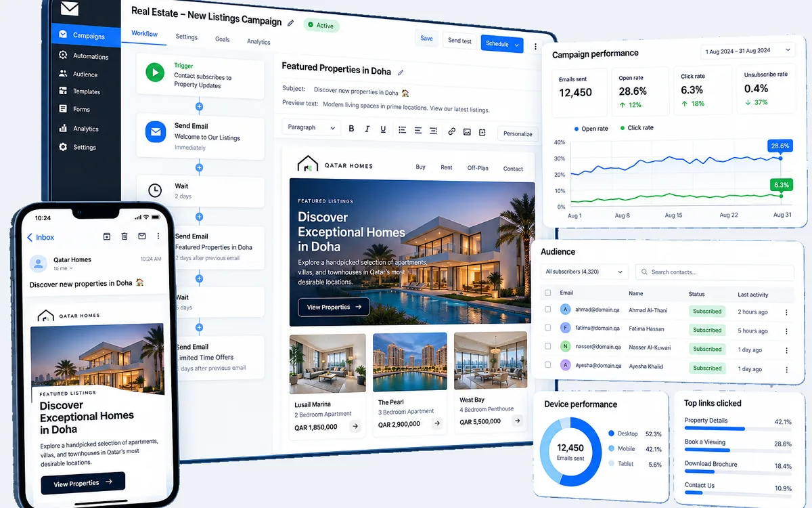Select the Welcome to Our Listings email icon
The width and height of the screenshot is (812, 508).
[155, 132]
